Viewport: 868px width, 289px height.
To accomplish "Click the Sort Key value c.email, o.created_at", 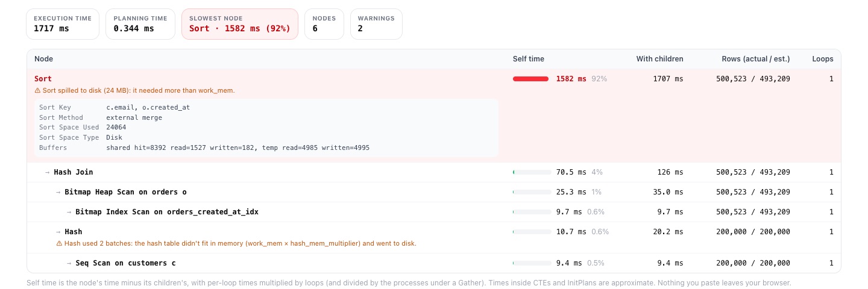I will [148, 107].
